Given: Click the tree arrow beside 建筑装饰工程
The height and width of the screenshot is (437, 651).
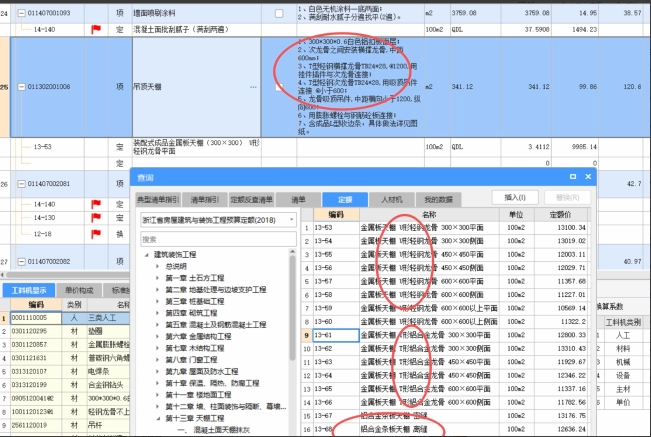Looking at the screenshot, I should [146, 255].
